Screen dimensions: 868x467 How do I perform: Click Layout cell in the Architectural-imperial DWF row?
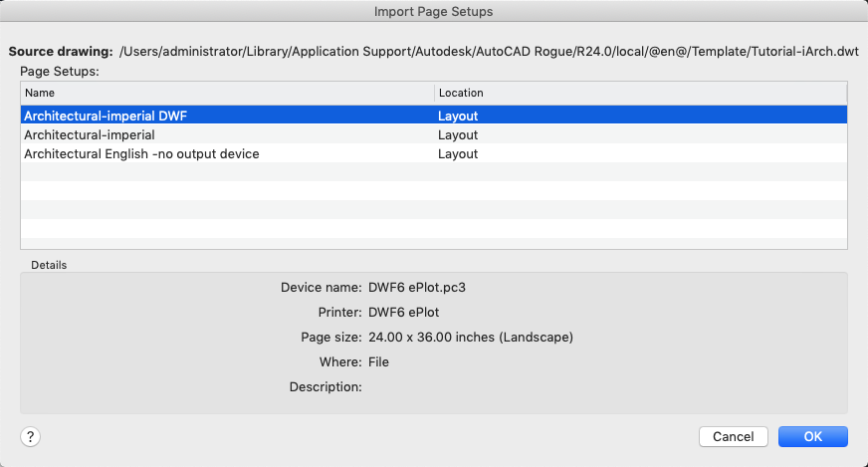[x=458, y=116]
